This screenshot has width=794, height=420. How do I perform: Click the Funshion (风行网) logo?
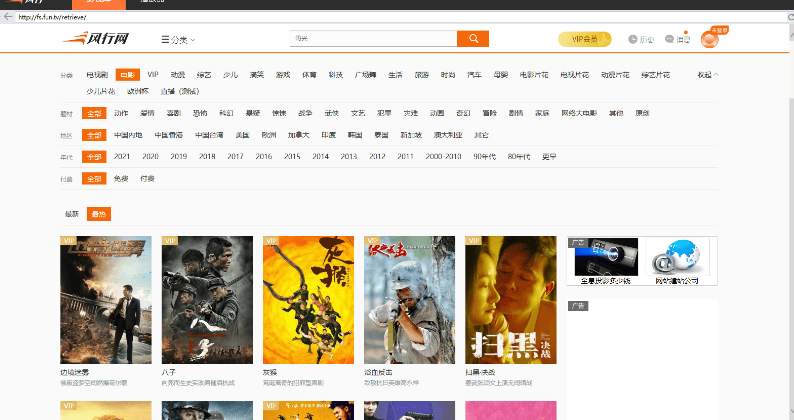coord(96,39)
